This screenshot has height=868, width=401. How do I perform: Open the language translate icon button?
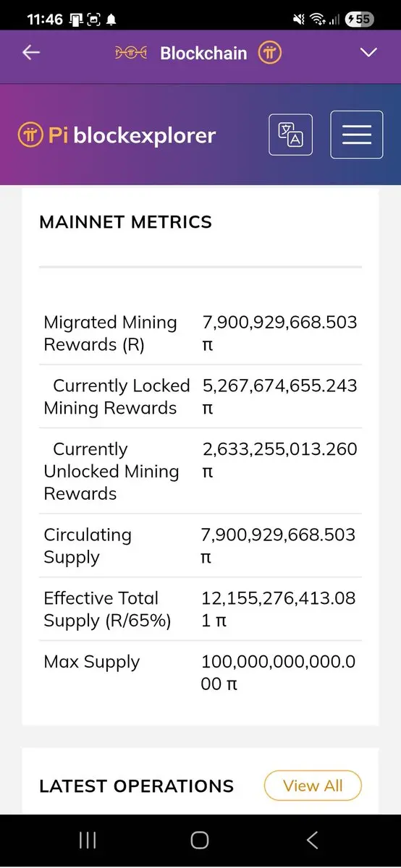coord(290,135)
